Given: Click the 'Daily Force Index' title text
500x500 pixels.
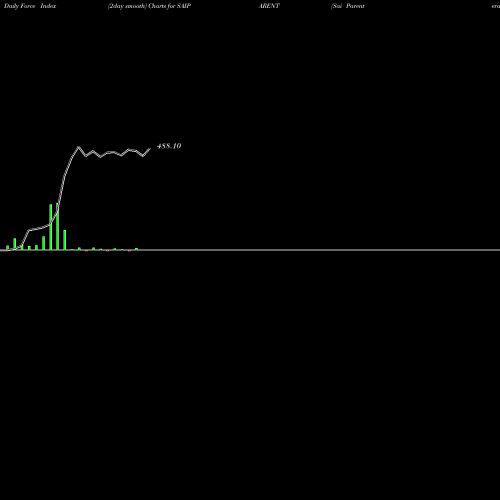Looking at the screenshot, I should (30, 6).
